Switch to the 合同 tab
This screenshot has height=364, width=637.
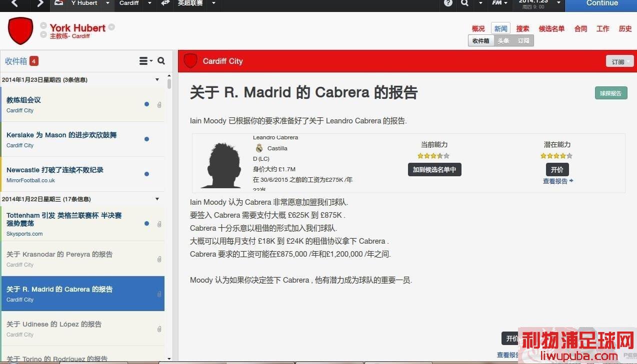[x=581, y=28]
